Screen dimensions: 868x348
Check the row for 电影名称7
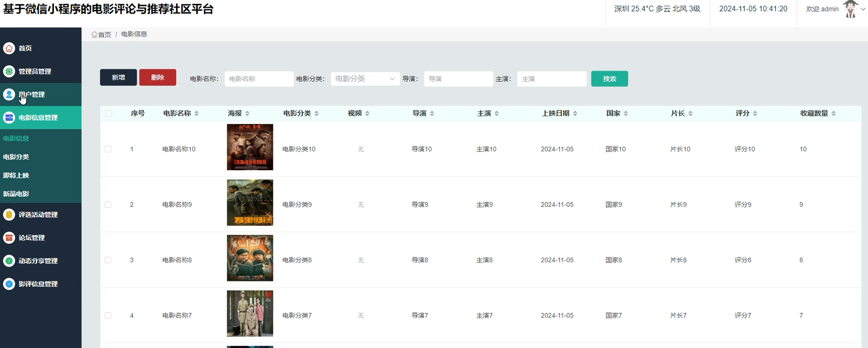108,315
